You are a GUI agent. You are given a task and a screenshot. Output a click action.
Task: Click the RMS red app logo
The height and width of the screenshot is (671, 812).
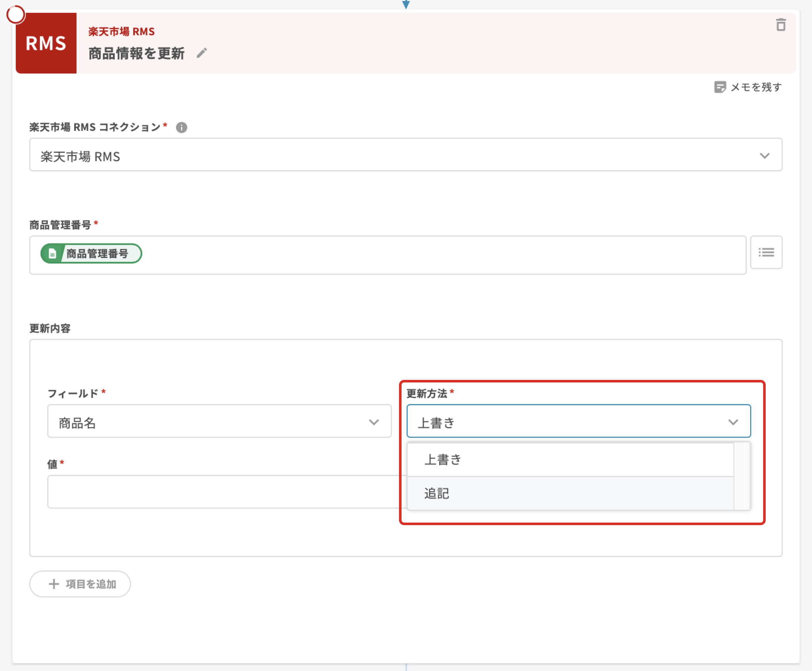(46, 43)
